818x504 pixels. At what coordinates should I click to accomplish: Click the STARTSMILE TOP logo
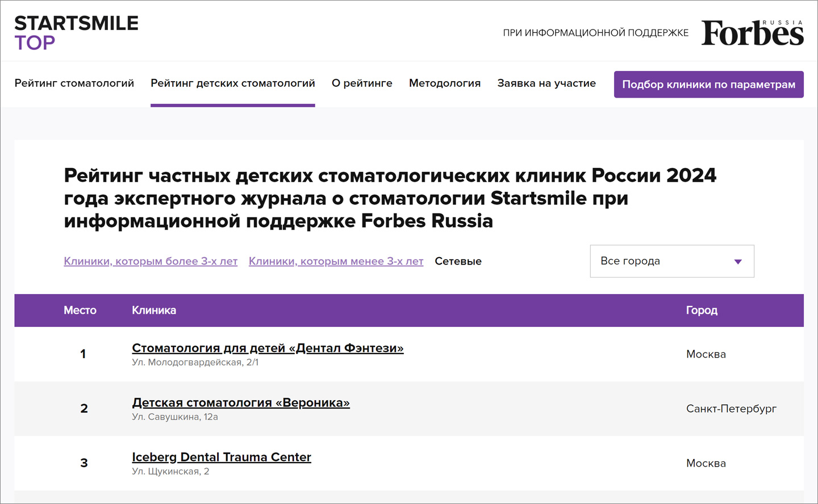pyautogui.click(x=76, y=32)
